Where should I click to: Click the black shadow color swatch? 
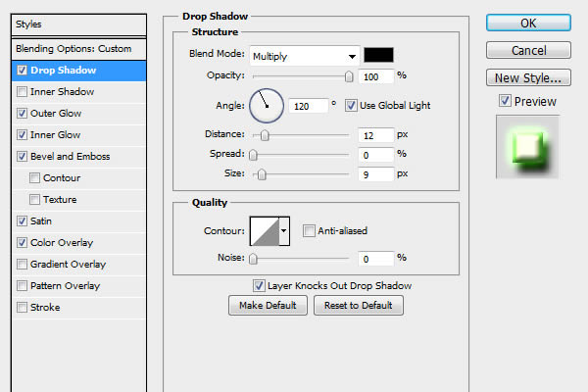(378, 56)
